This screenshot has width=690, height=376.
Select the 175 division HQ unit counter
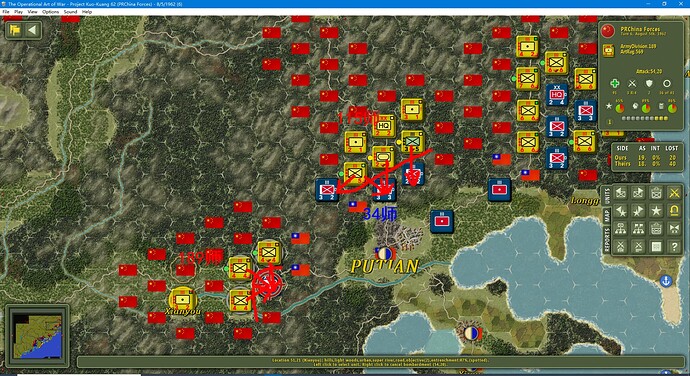click(x=383, y=126)
